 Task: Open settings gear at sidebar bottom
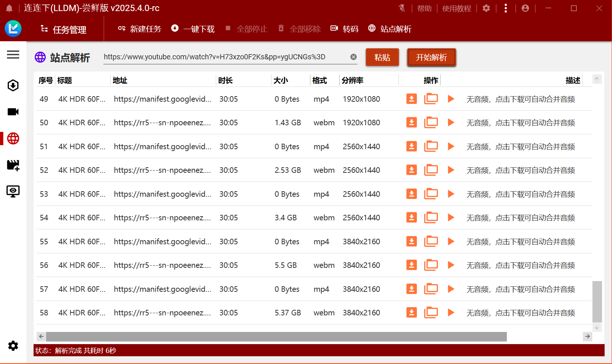13,346
